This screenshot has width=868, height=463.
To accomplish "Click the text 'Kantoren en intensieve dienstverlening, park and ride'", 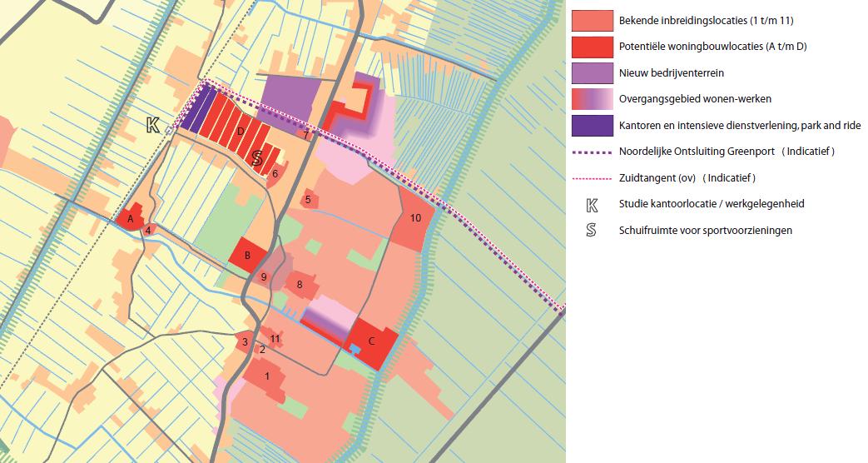I will click(740, 126).
